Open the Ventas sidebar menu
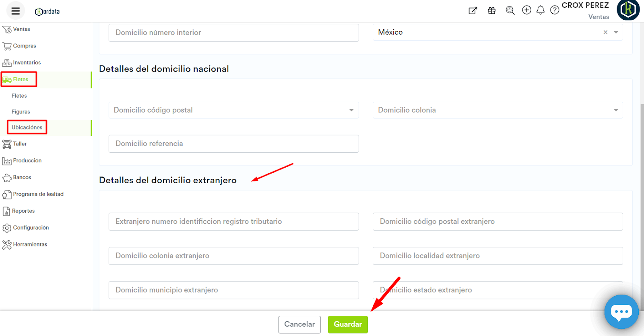The height and width of the screenshot is (336, 644). pos(21,29)
